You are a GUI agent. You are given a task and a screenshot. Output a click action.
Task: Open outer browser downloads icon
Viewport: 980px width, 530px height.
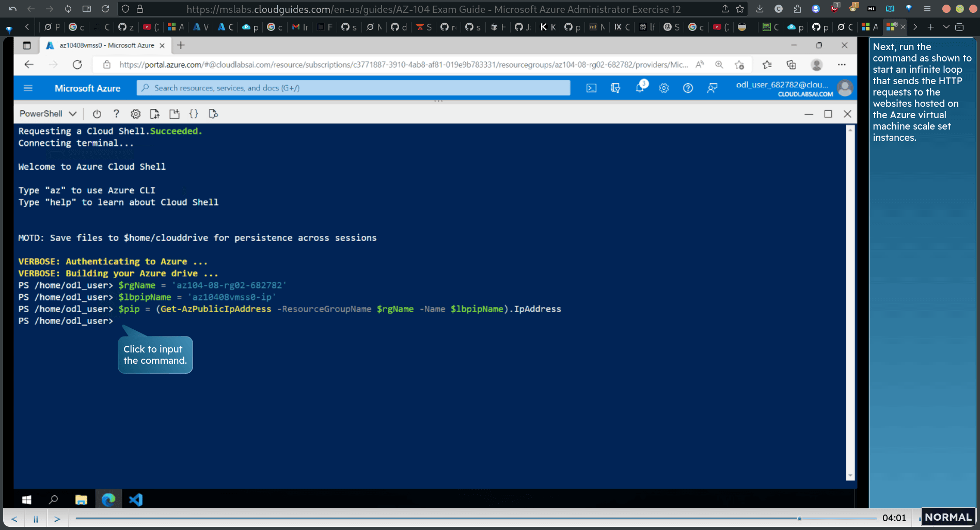click(x=760, y=9)
